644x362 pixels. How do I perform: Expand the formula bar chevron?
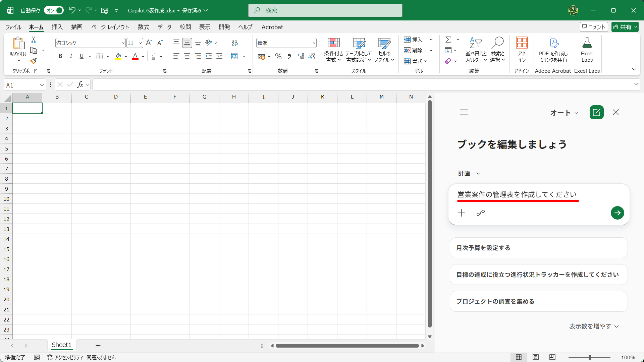click(636, 84)
